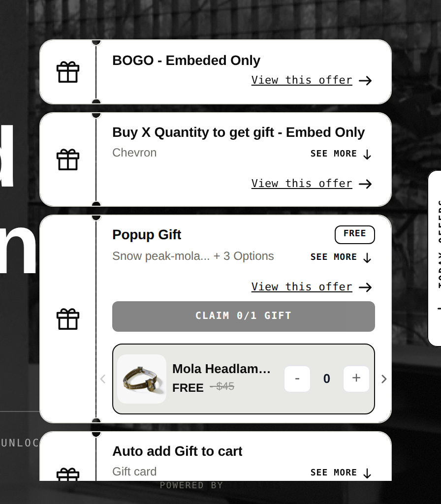Click the Chevron product text
The width and height of the screenshot is (441, 504).
tap(134, 153)
